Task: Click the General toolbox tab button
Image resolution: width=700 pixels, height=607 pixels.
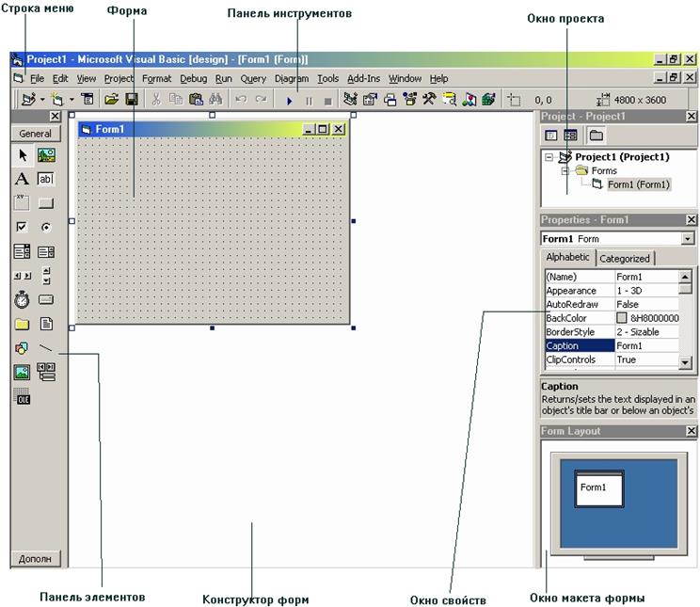Action: click(x=35, y=134)
